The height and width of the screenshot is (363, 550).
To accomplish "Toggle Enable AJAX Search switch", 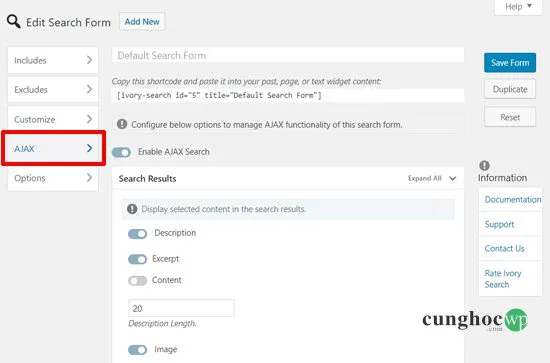I will coord(121,152).
